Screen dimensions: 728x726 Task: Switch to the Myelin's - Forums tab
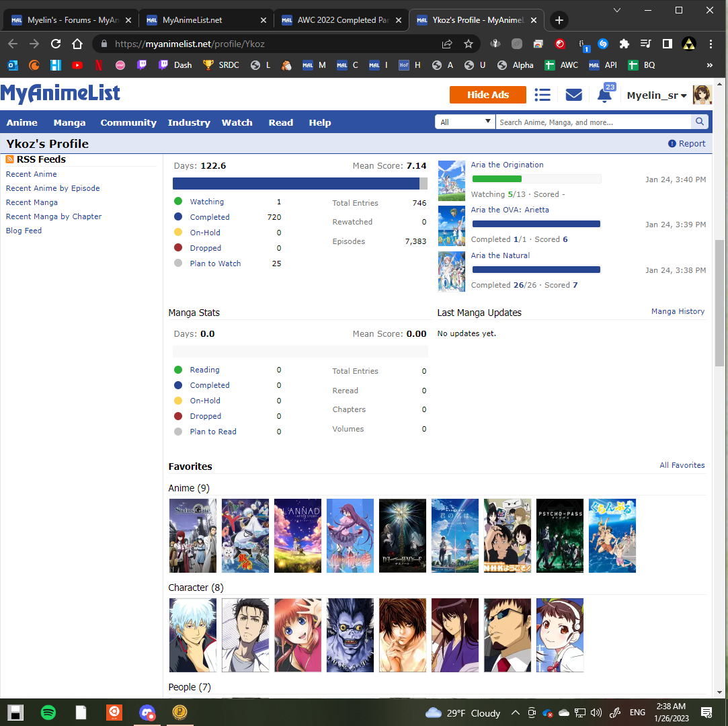click(71, 20)
